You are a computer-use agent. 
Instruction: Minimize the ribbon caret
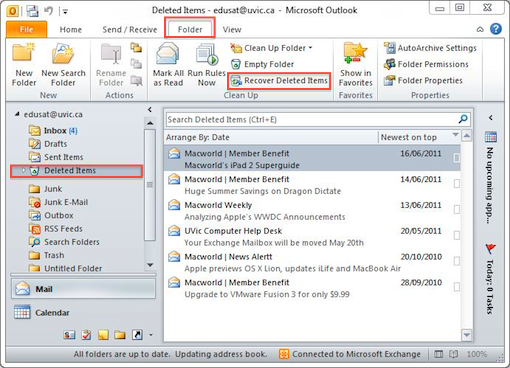coord(480,29)
